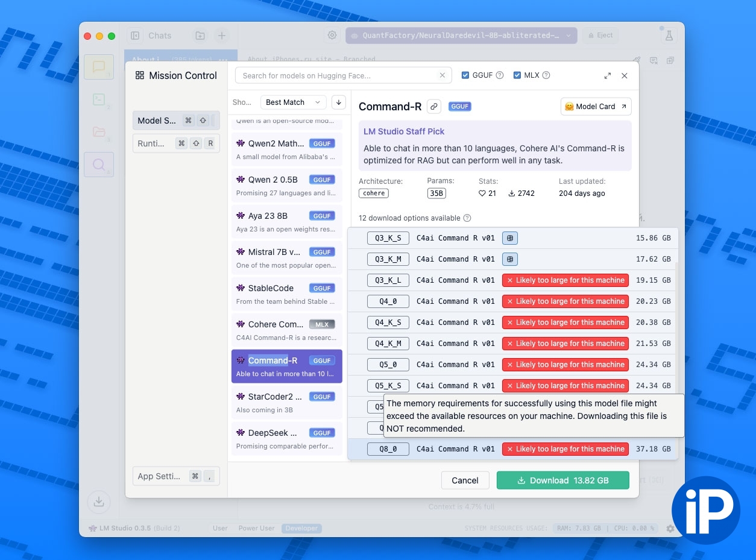This screenshot has height=560, width=756.
Task: Eject the loaded model
Action: pyautogui.click(x=600, y=36)
